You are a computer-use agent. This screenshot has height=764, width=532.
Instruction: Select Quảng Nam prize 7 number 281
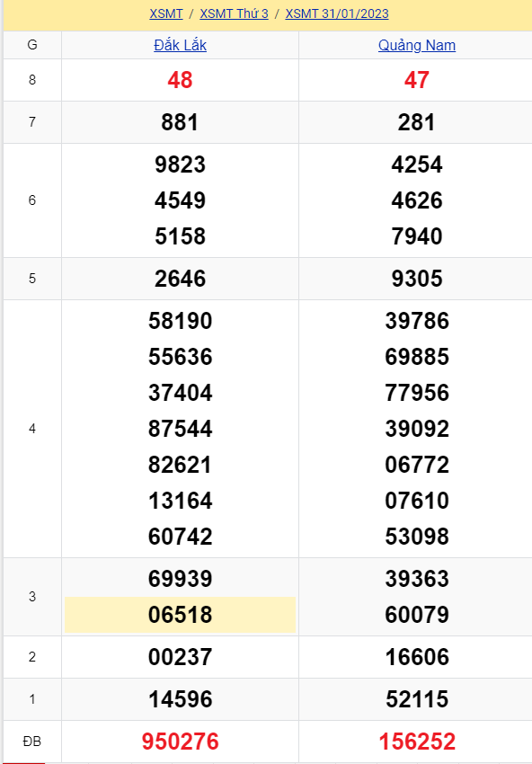click(x=417, y=122)
